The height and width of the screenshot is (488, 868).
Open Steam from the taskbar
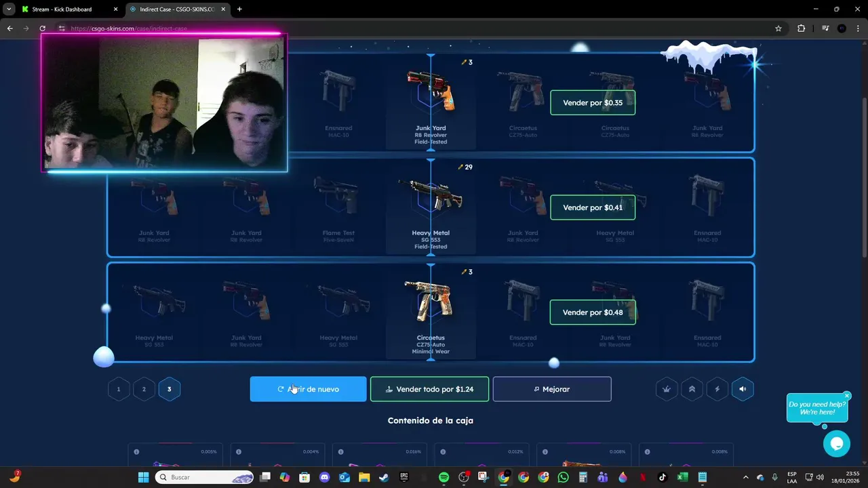tap(384, 477)
